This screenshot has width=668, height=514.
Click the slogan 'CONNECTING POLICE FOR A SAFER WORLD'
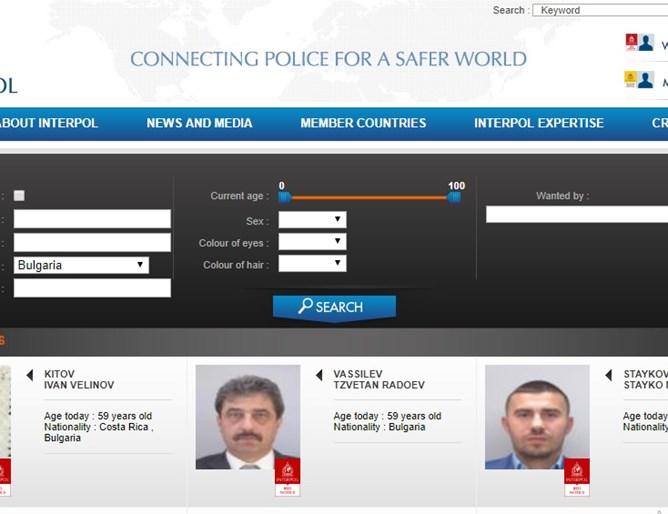pos(328,59)
